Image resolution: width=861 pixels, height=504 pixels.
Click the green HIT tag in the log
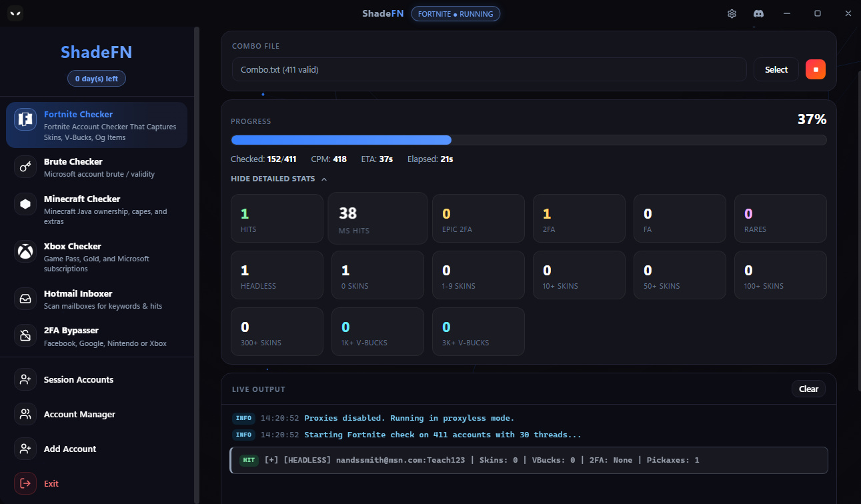click(x=249, y=460)
